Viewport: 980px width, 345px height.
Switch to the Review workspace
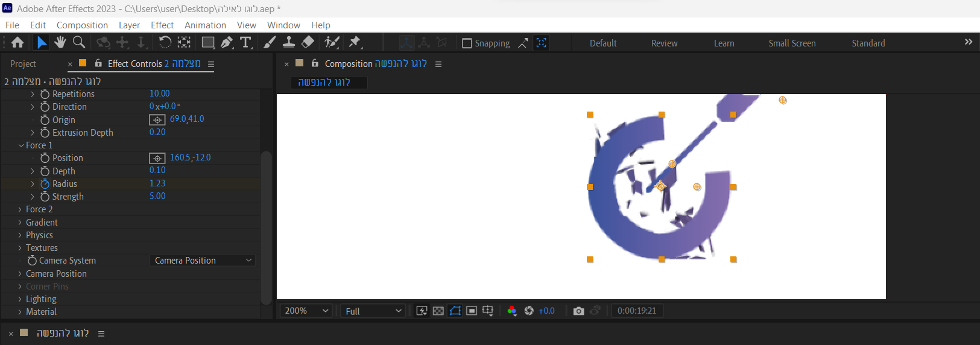point(664,43)
